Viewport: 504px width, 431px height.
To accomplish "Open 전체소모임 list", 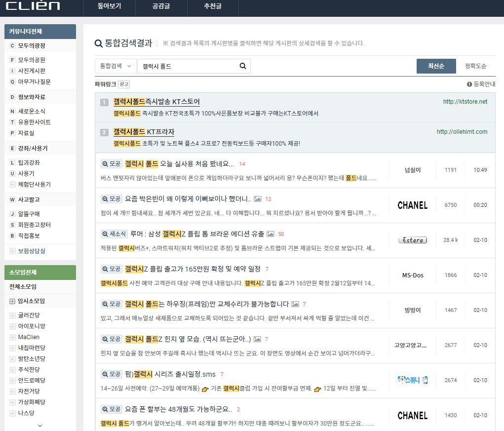I will [23, 287].
